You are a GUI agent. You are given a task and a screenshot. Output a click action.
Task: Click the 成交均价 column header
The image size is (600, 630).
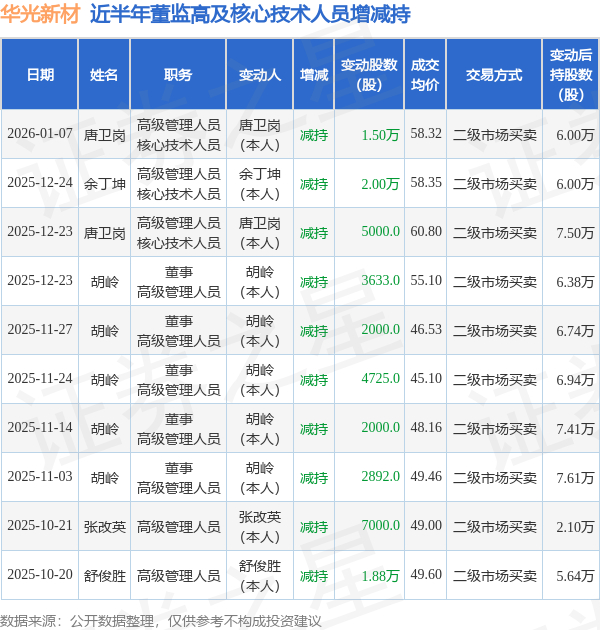[425, 75]
